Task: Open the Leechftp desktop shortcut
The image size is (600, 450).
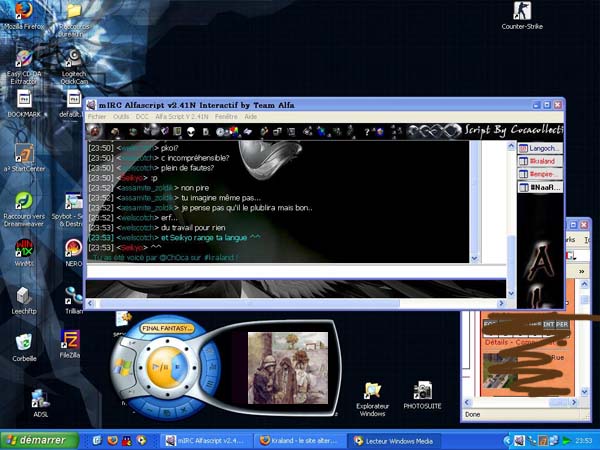Action: pos(24,301)
